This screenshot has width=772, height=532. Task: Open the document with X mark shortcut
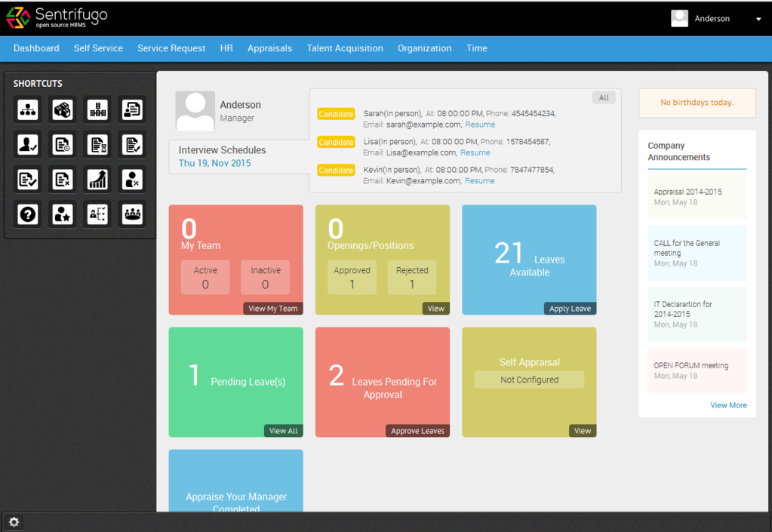(63, 180)
